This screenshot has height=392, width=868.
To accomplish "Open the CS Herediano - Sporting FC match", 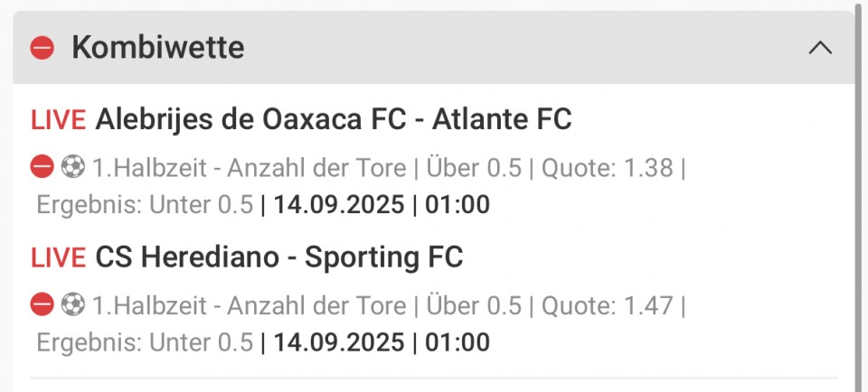I will tap(279, 257).
